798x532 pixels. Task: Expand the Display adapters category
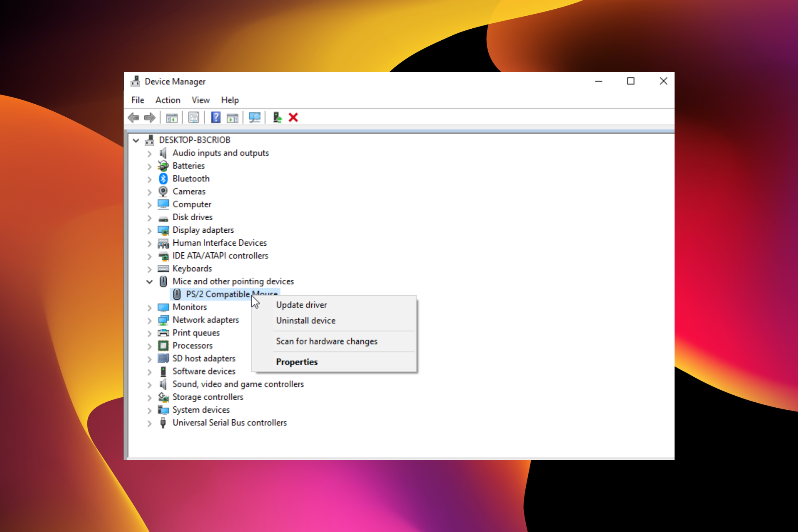click(150, 230)
